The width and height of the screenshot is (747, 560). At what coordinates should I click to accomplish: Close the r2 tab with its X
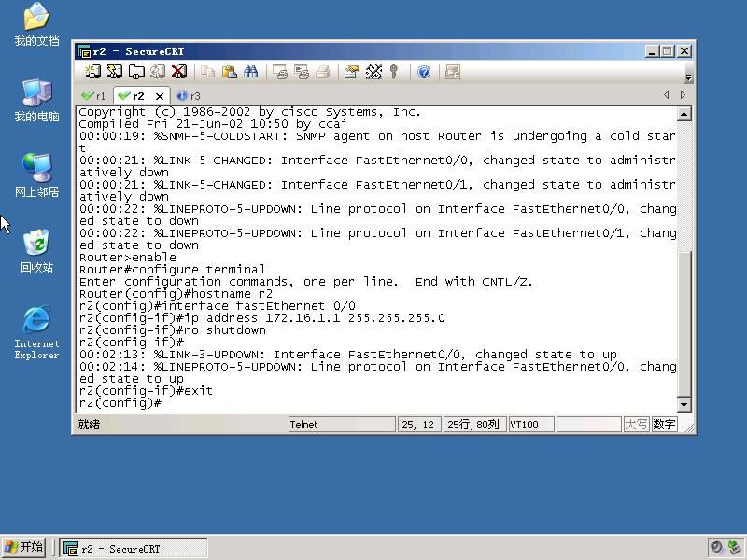(x=160, y=96)
